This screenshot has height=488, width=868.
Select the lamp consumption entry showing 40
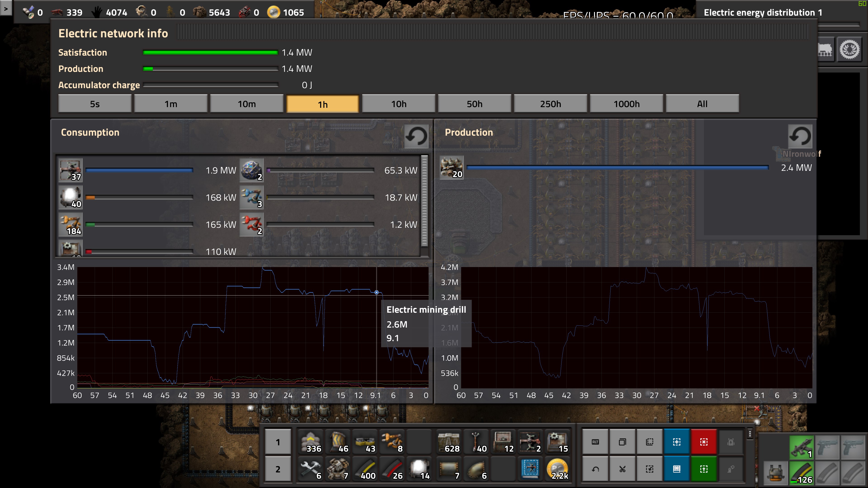(x=71, y=198)
